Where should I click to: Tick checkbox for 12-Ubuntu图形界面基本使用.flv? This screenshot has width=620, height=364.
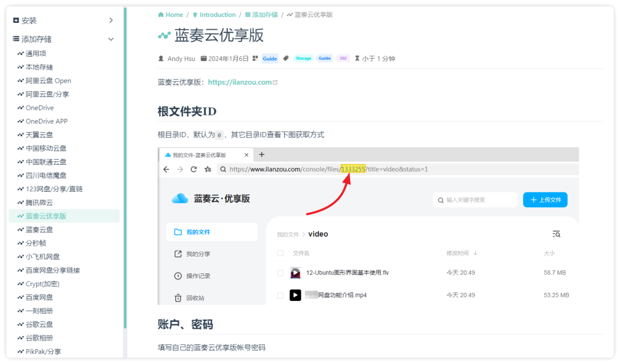click(280, 273)
